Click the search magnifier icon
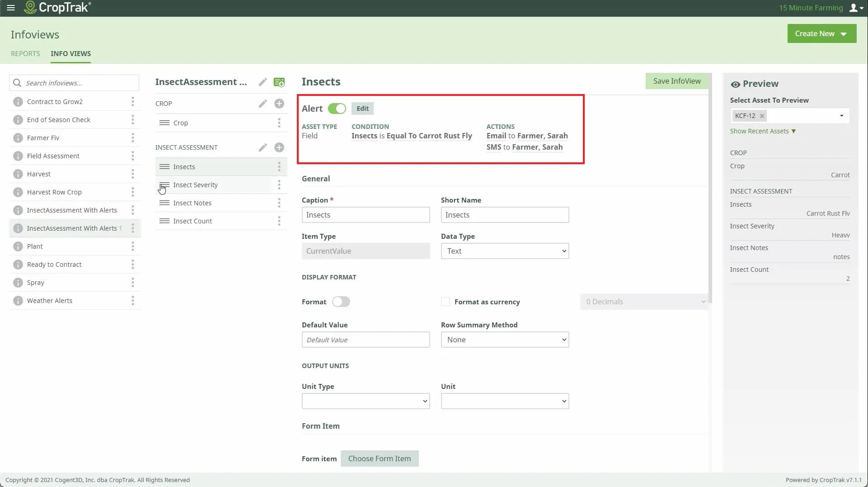Viewport: 868px width, 487px height. (x=17, y=83)
